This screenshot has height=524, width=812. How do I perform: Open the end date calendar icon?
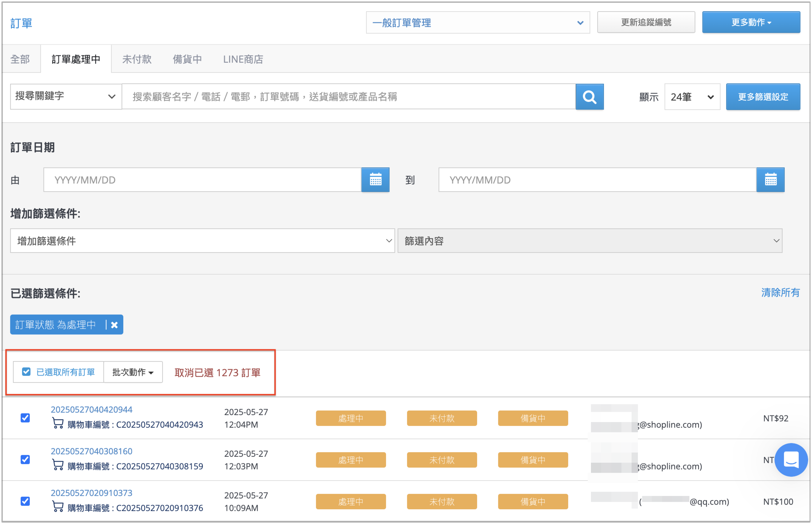coord(770,180)
